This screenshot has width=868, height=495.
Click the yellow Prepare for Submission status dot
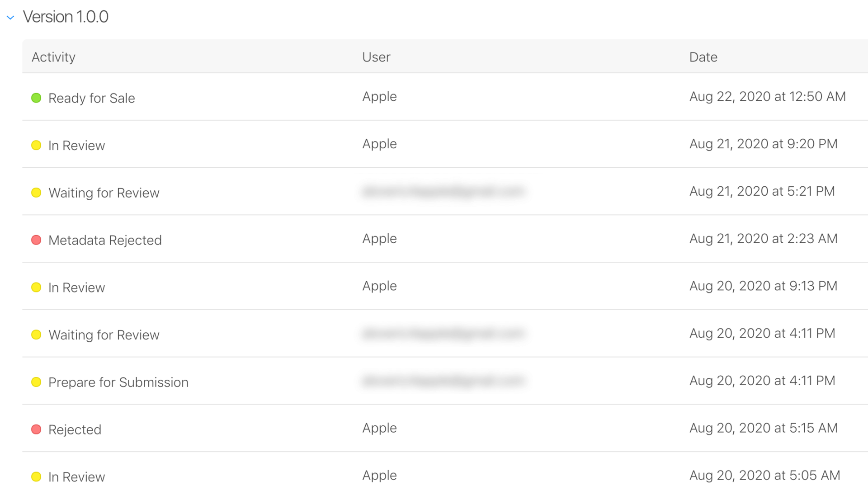[36, 382]
